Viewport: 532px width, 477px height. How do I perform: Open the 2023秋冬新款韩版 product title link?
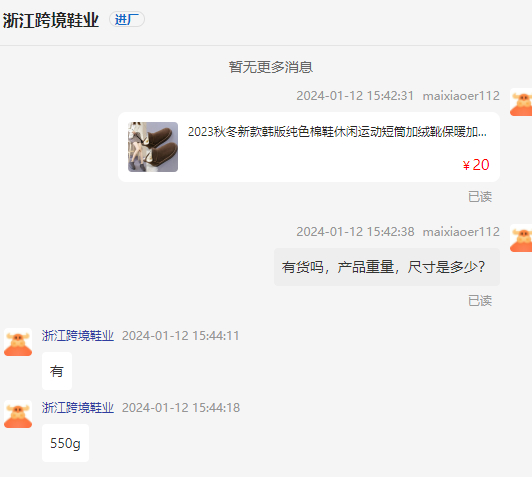(x=337, y=132)
